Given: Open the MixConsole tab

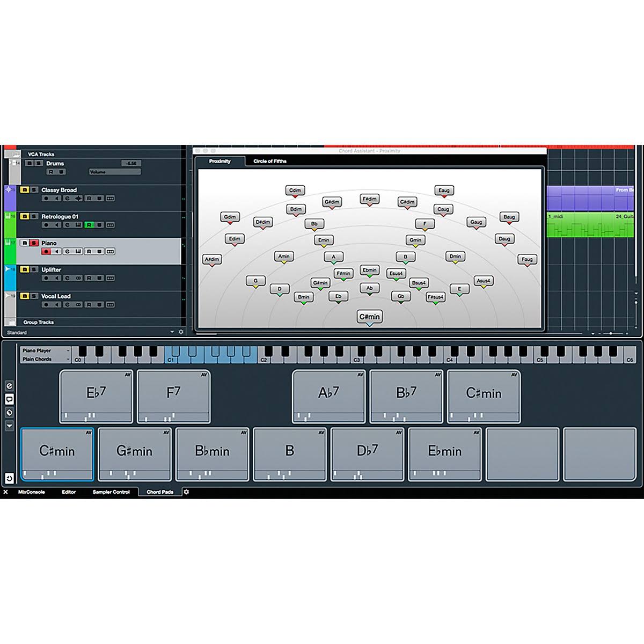Looking at the screenshot, I should [x=32, y=492].
